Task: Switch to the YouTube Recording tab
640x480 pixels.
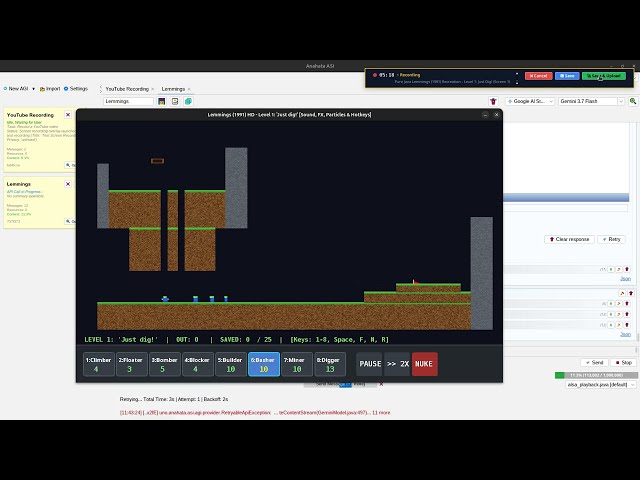Action: click(x=127, y=89)
